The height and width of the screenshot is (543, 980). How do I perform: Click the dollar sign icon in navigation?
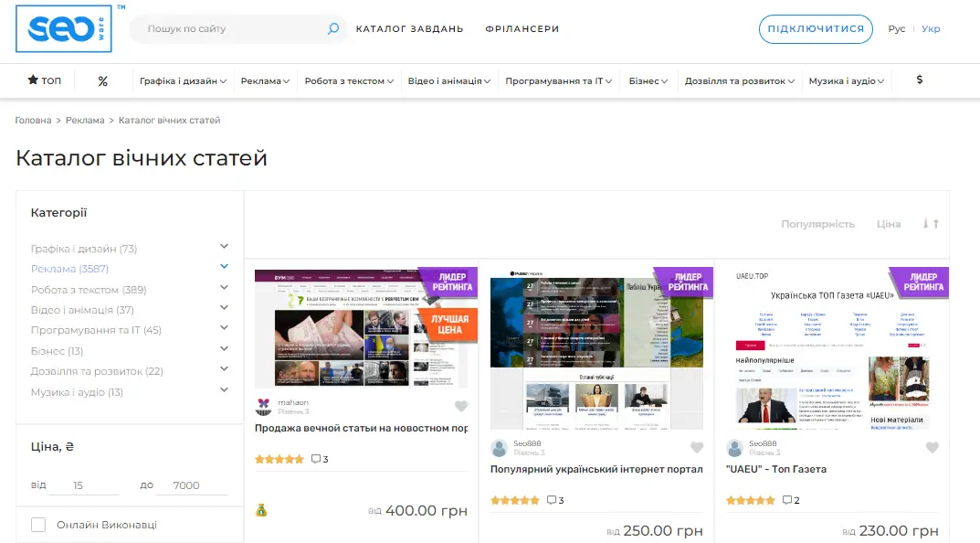920,80
